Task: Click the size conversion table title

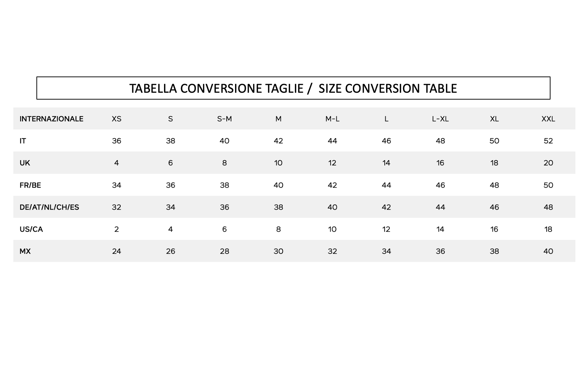Action: tap(293, 88)
